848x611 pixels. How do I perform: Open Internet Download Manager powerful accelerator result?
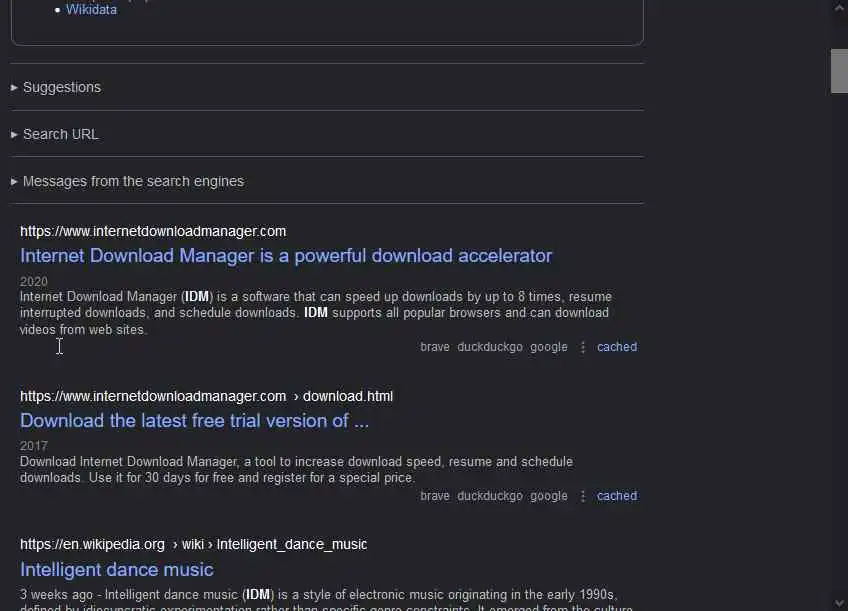pyautogui.click(x=286, y=256)
